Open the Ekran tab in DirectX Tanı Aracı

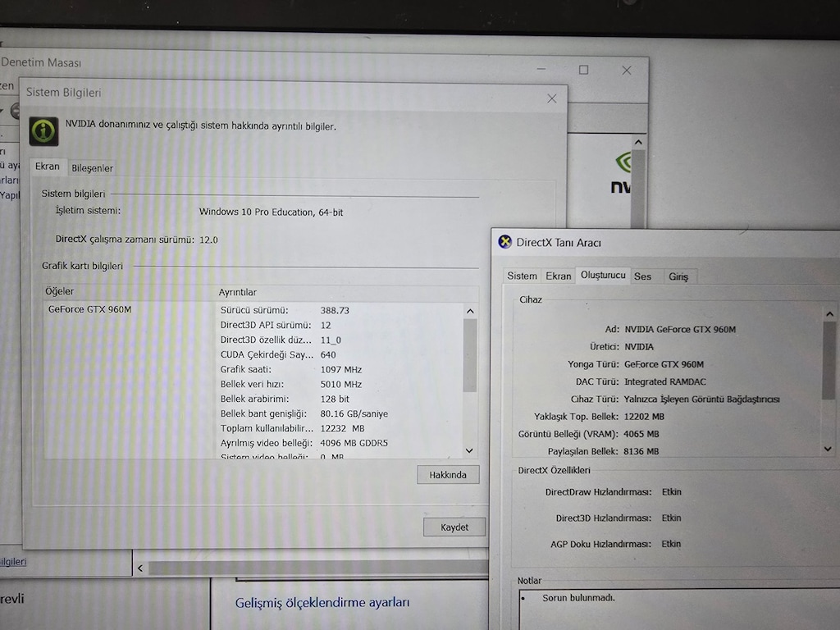click(x=558, y=276)
